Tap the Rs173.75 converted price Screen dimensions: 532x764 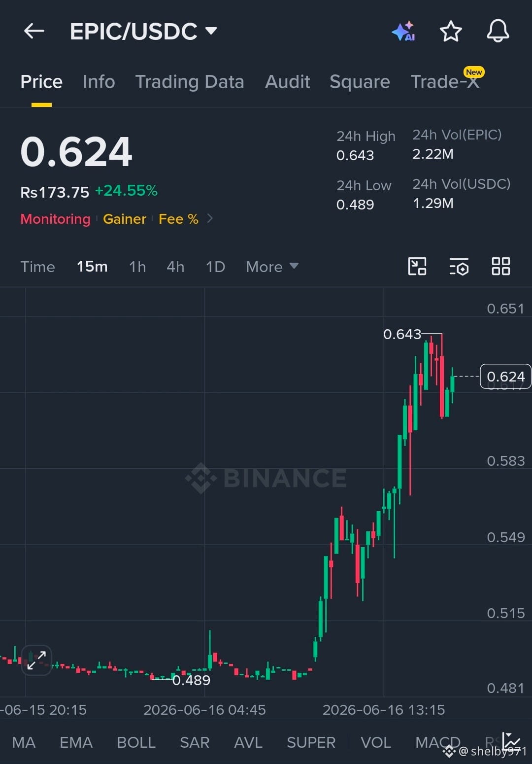[55, 192]
